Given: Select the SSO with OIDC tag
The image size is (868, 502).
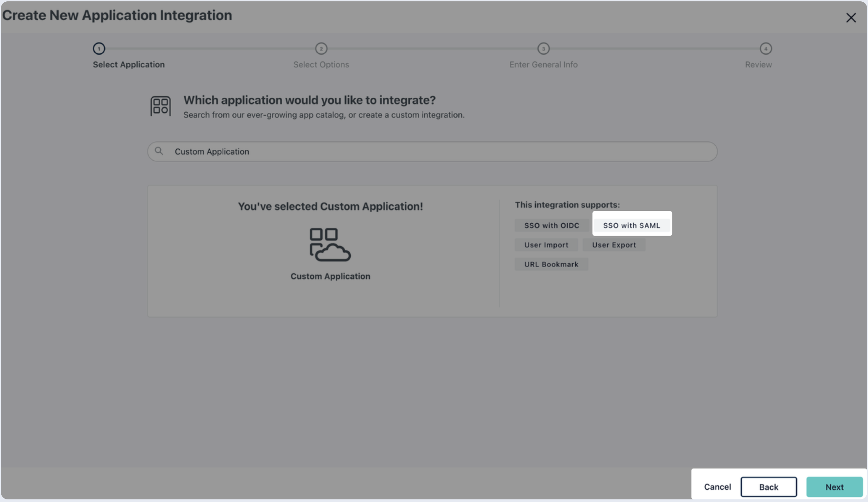Looking at the screenshot, I should click(552, 225).
